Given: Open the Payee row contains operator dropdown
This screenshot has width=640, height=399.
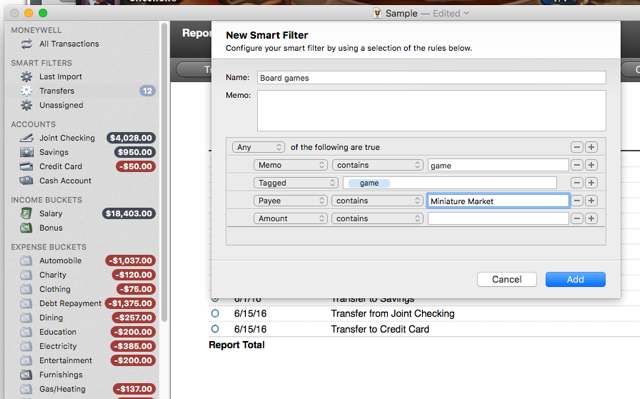Looking at the screenshot, I should click(377, 201).
